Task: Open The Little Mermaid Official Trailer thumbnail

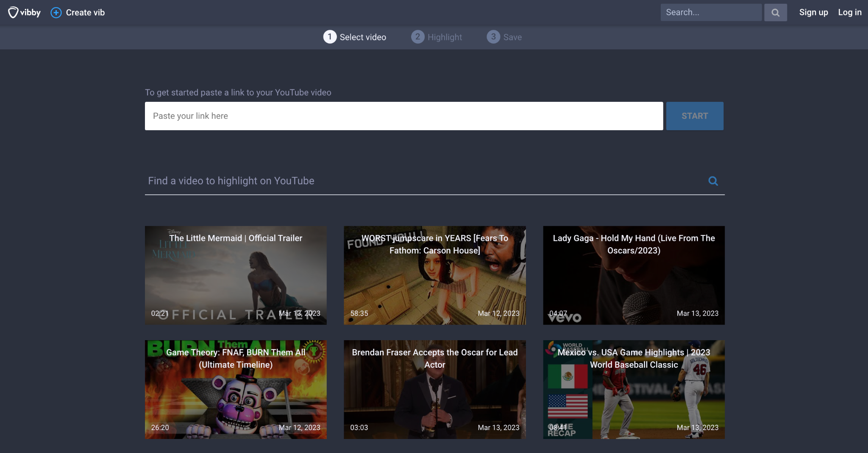Action: pos(236,275)
